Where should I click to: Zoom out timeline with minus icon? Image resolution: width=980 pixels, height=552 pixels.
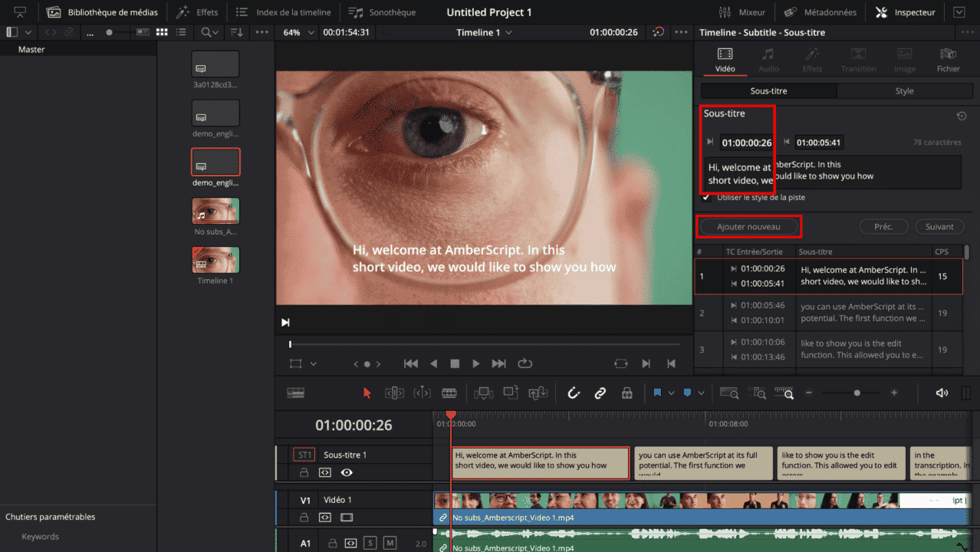pos(808,393)
